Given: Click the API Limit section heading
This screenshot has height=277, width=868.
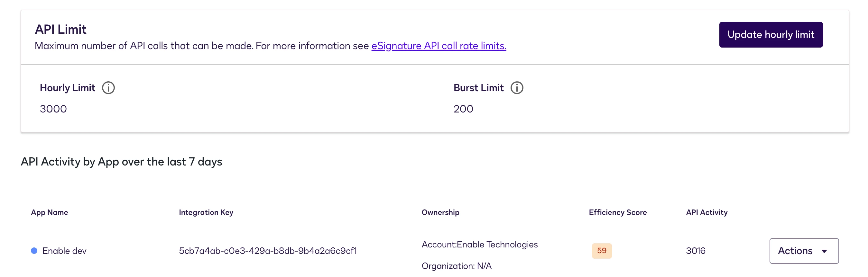Looking at the screenshot, I should coord(61,29).
